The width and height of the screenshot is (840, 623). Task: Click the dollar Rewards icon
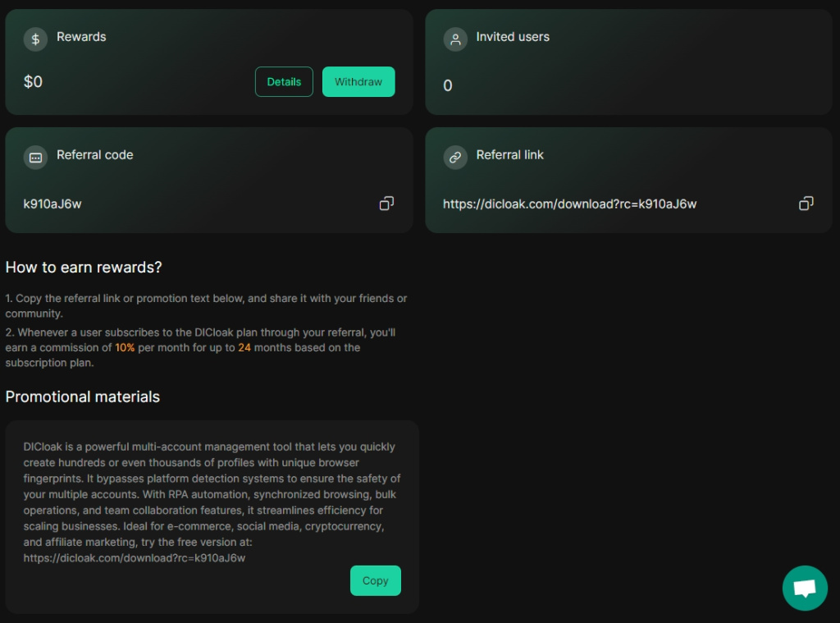[35, 39]
